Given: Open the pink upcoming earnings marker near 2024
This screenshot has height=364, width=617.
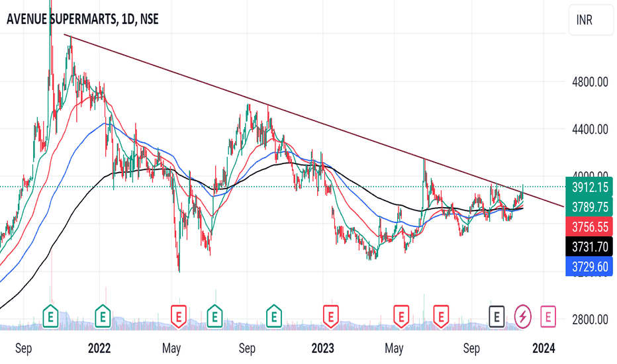Looking at the screenshot, I should click(x=548, y=316).
